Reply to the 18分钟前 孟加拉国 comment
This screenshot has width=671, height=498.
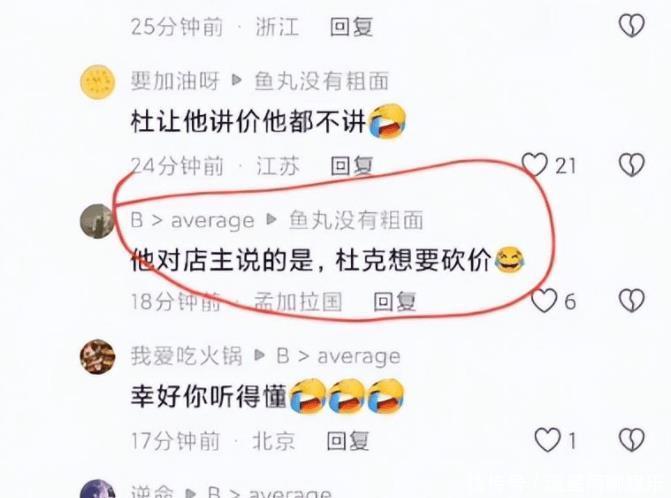point(395,302)
